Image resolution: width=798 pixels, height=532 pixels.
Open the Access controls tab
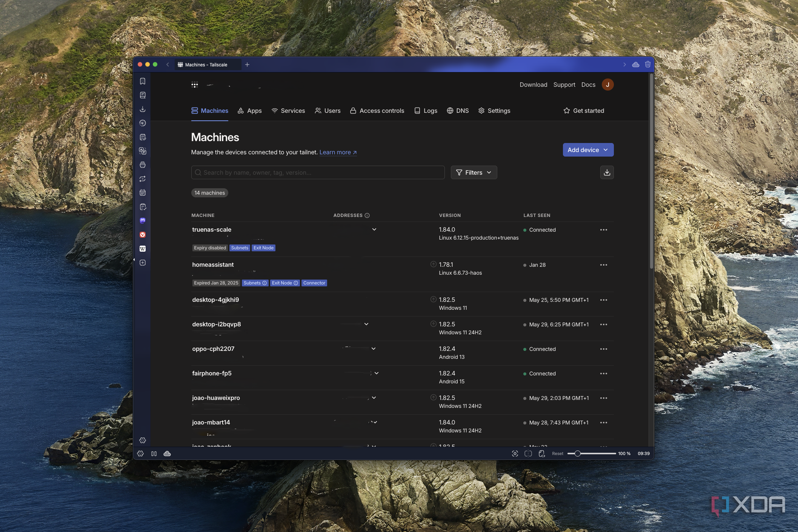(377, 111)
